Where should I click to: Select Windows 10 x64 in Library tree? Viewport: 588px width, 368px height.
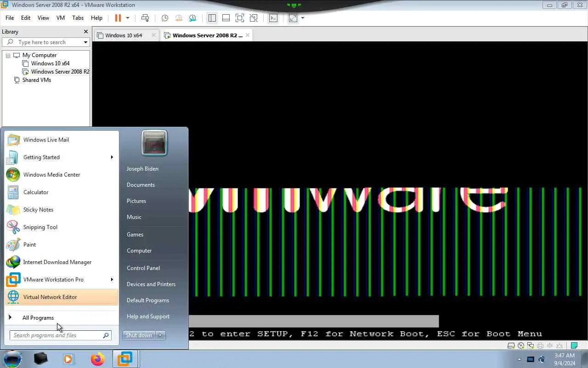[50, 63]
